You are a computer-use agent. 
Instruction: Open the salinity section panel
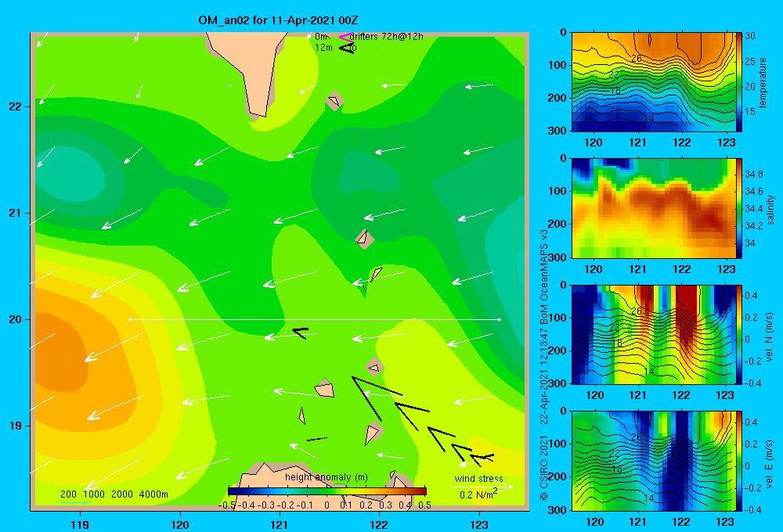[x=653, y=208]
